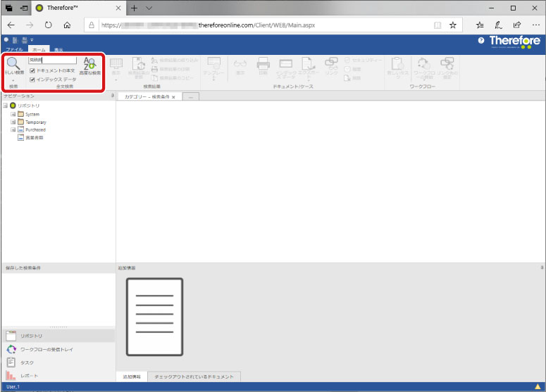Image resolution: width=546 pixels, height=392 pixels.
Task: Expand the Purchased category node
Action: point(13,130)
